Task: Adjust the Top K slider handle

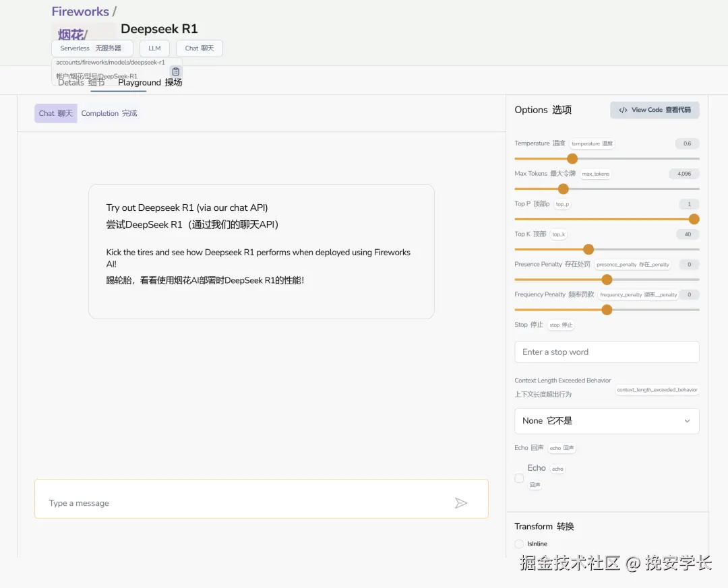Action: click(588, 249)
